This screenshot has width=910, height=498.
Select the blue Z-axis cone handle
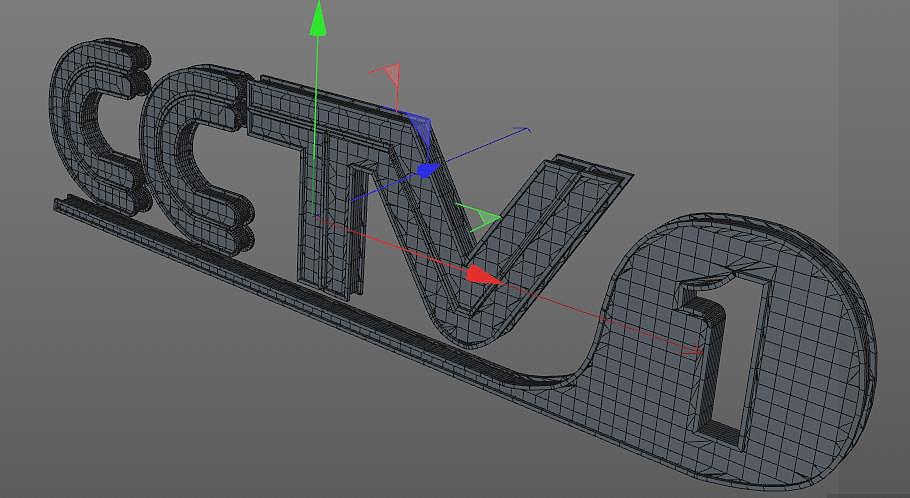[x=428, y=170]
